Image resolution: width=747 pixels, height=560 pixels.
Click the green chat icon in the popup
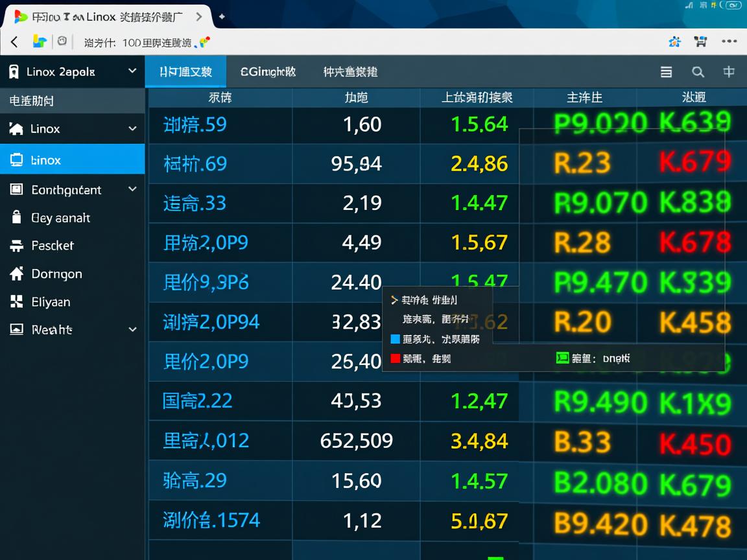(x=562, y=358)
